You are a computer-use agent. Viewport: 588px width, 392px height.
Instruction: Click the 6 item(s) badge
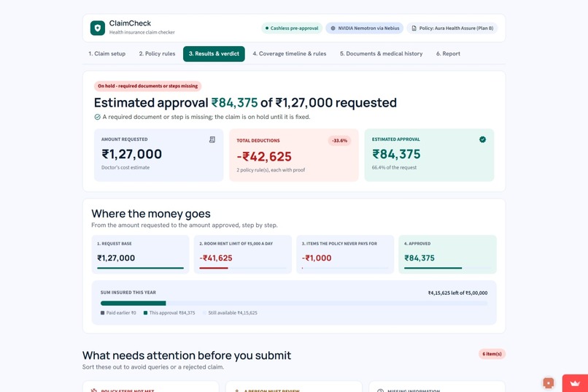492,354
